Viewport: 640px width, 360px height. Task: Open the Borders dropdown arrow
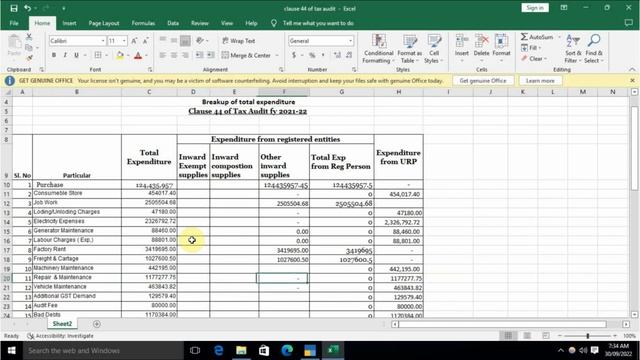coord(106,55)
